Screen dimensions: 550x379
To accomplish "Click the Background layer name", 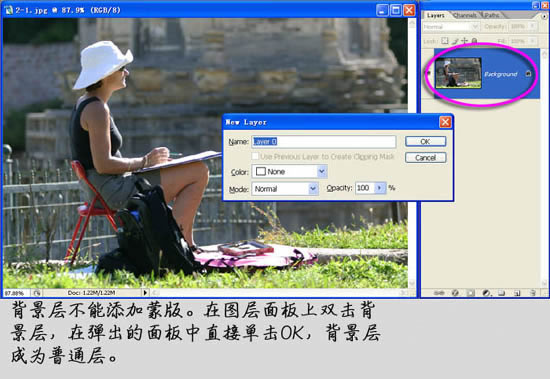I will tap(501, 74).
